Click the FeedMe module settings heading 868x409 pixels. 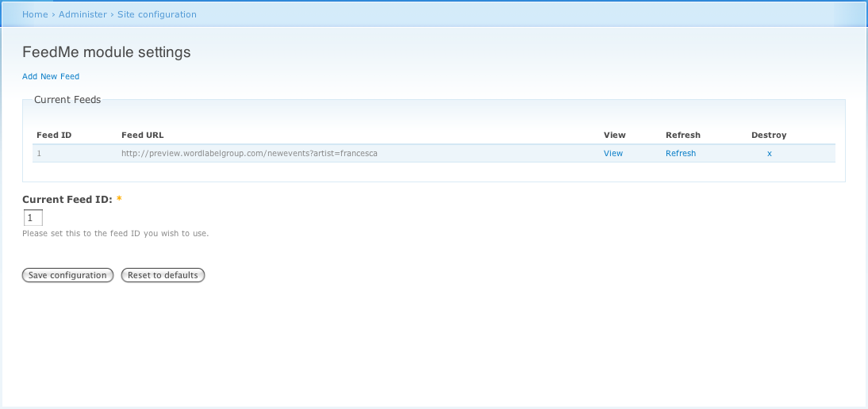point(106,52)
